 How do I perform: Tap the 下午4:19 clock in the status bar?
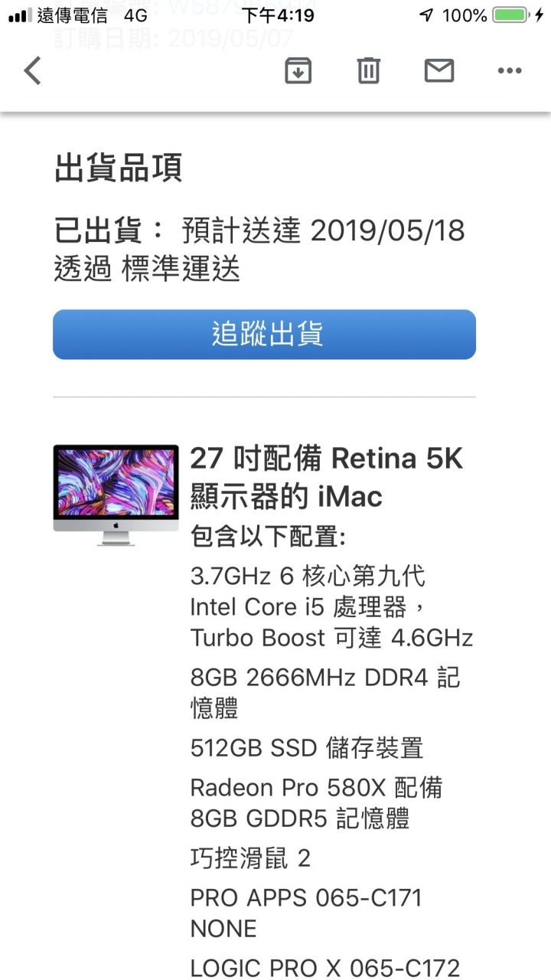(x=278, y=15)
